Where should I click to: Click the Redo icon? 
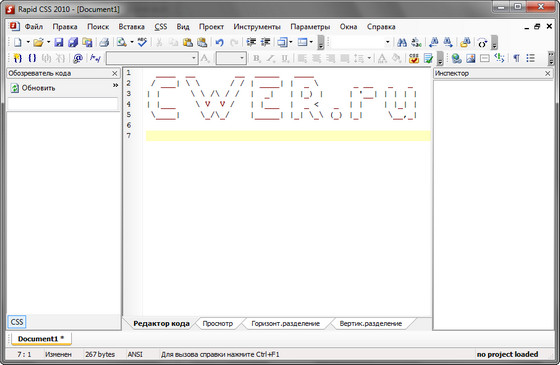pyautogui.click(x=234, y=42)
